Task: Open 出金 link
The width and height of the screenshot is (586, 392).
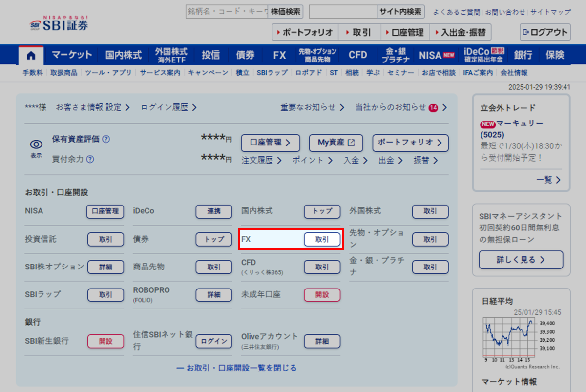Action: point(391,160)
